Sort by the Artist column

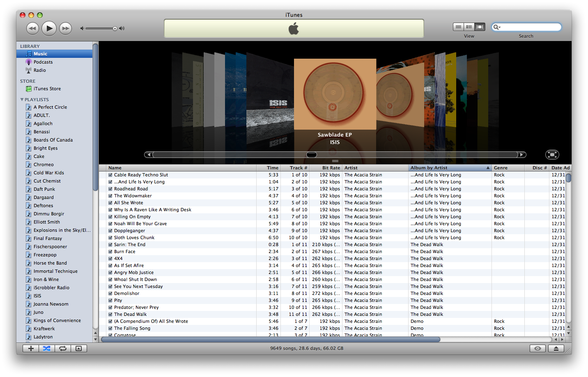pyautogui.click(x=376, y=168)
